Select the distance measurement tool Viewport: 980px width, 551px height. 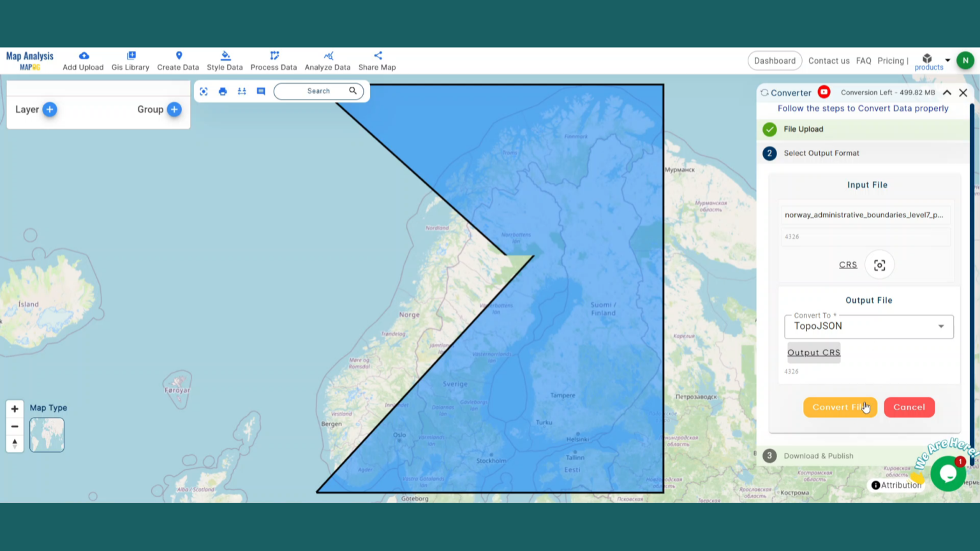pyautogui.click(x=241, y=91)
